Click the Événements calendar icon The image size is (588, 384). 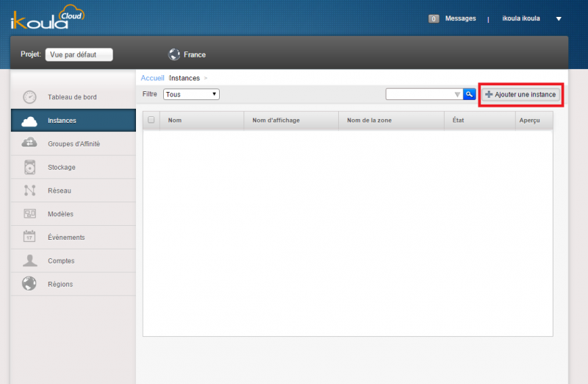tap(29, 236)
